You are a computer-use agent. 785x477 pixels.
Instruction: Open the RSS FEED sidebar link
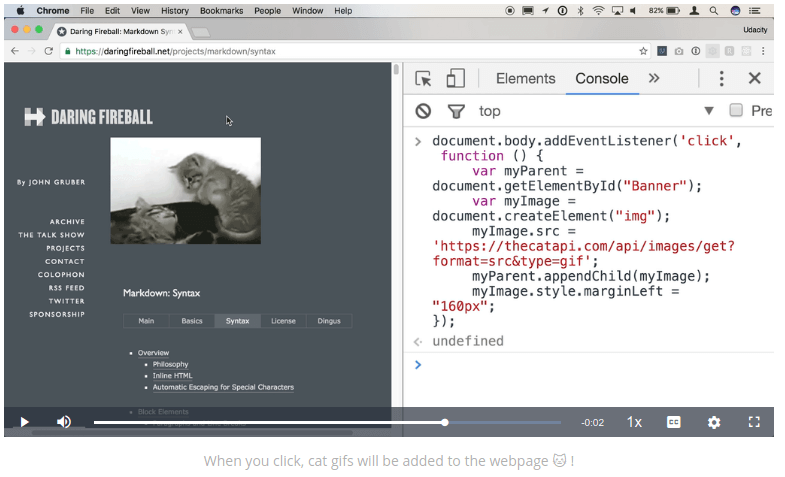tap(67, 288)
